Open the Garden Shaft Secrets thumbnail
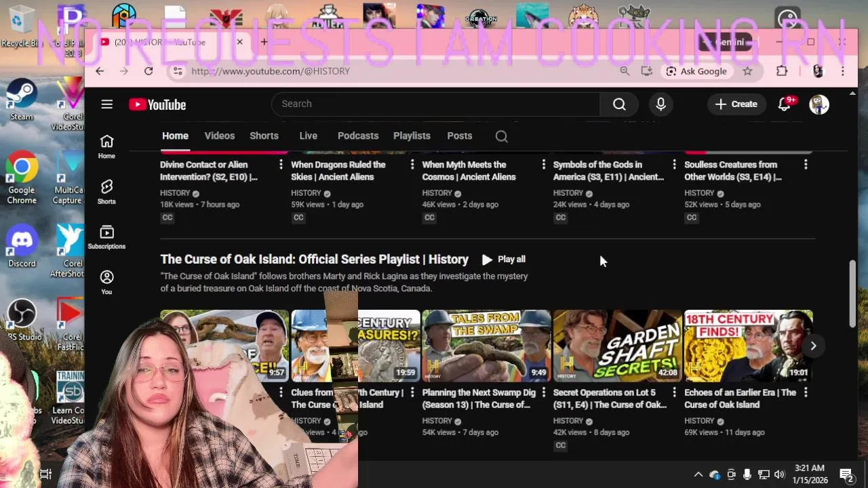 coord(617,346)
